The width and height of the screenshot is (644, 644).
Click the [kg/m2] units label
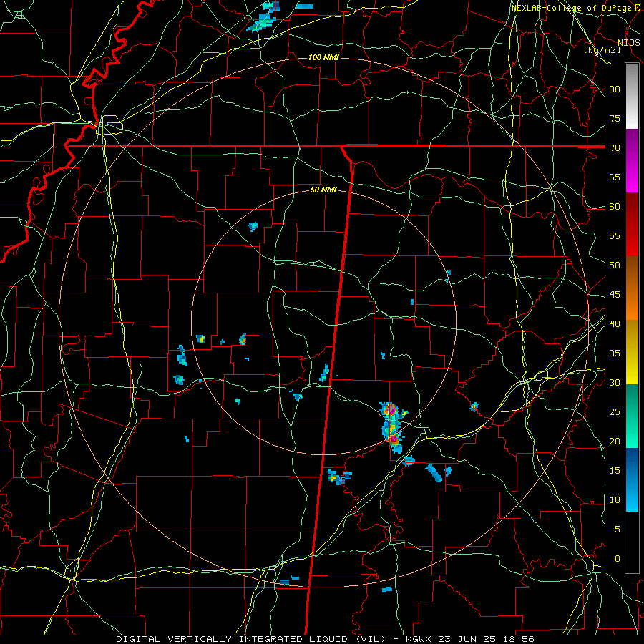[602, 49]
